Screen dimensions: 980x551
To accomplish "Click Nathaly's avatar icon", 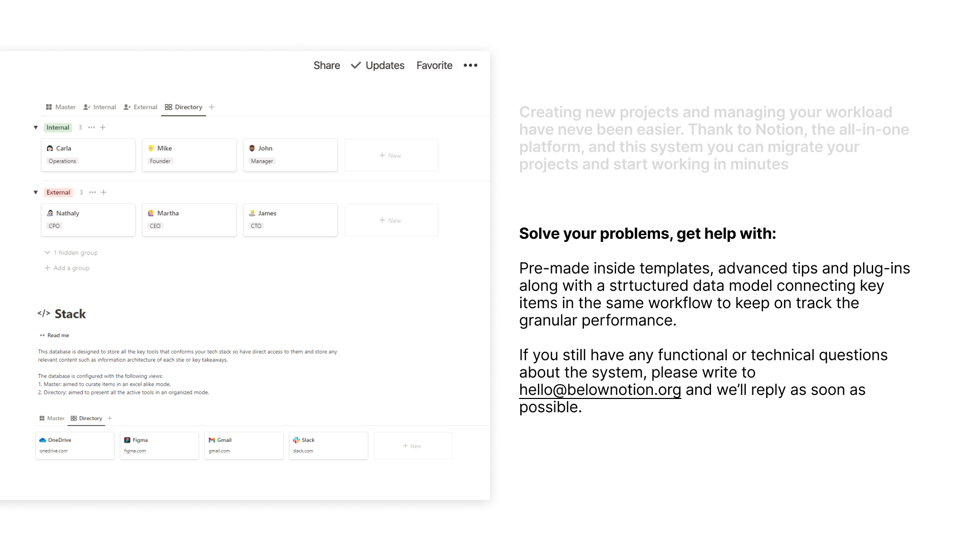I will [x=50, y=213].
